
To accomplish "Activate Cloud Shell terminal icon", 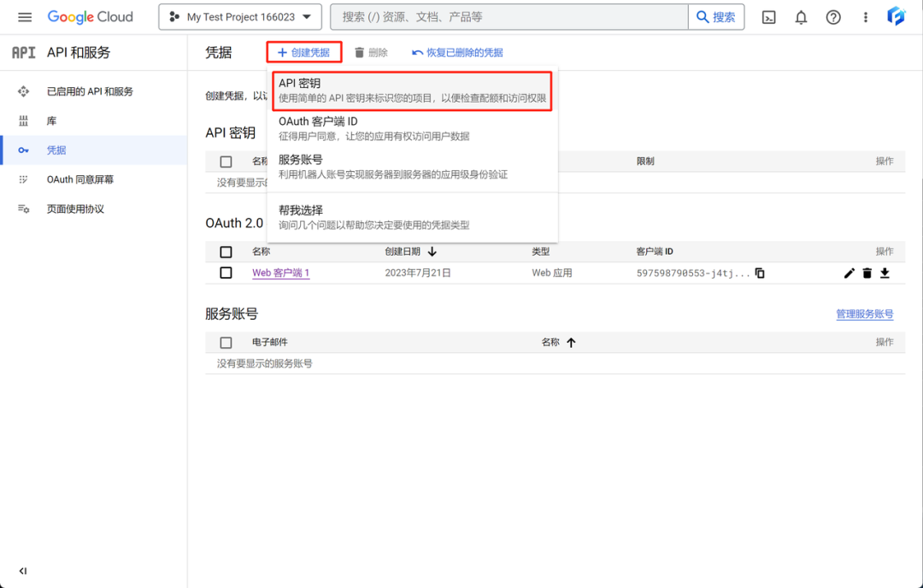I will tap(769, 17).
